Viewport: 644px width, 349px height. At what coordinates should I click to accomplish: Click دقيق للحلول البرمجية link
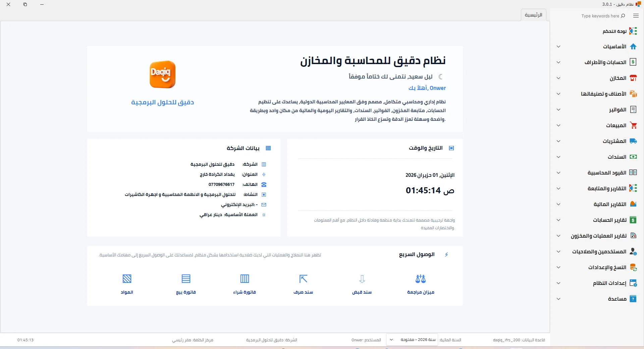162,102
